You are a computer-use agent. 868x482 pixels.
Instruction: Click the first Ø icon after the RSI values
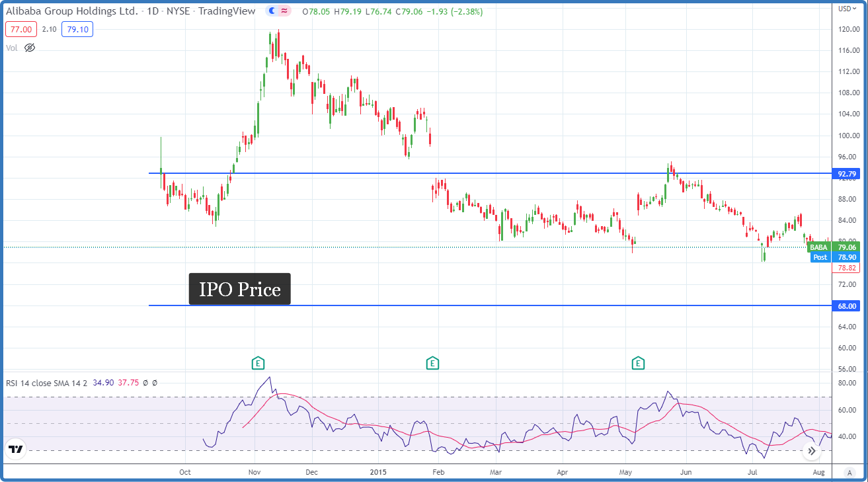coord(145,383)
